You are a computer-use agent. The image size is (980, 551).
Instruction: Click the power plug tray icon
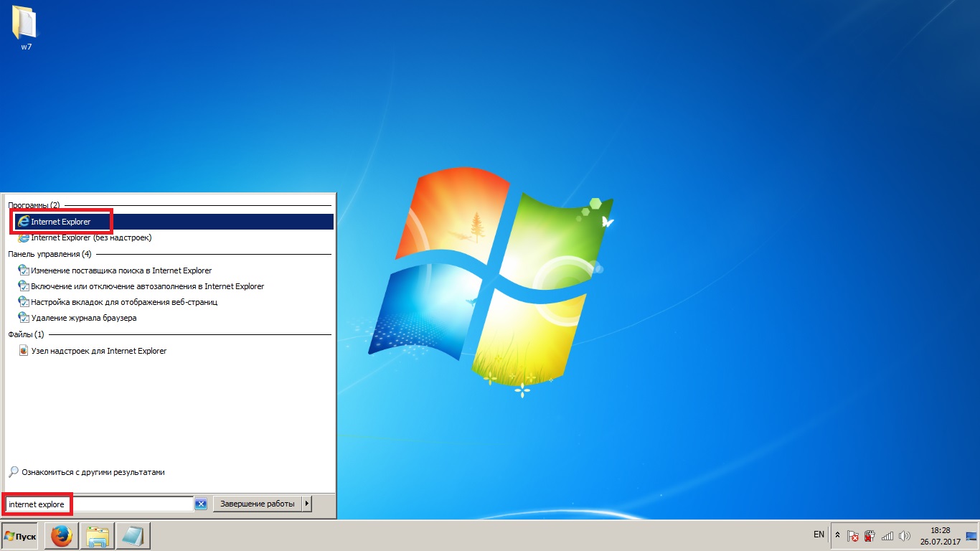(x=870, y=536)
